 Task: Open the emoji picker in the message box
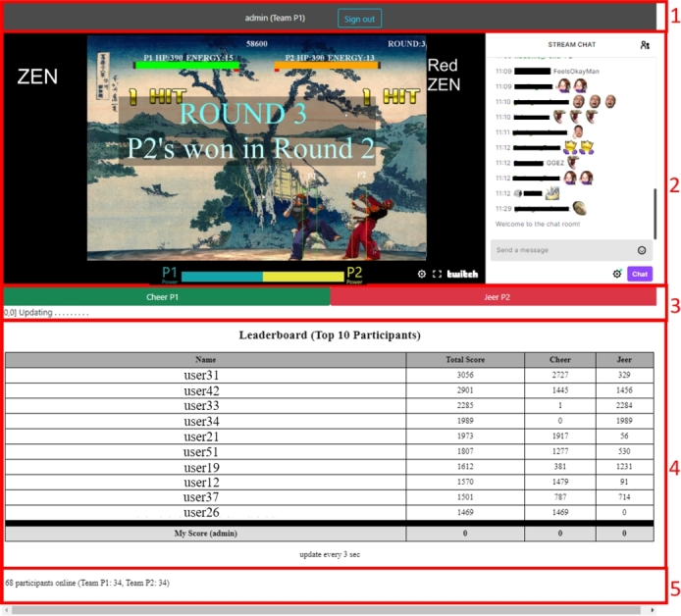642,250
